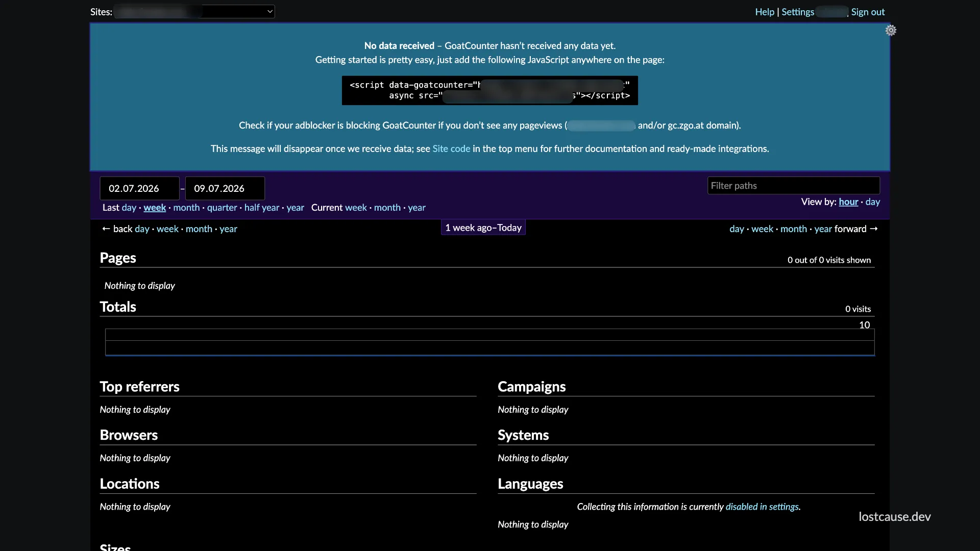Open Settings in the top menu
Viewport: 980px width, 551px height.
[798, 12]
